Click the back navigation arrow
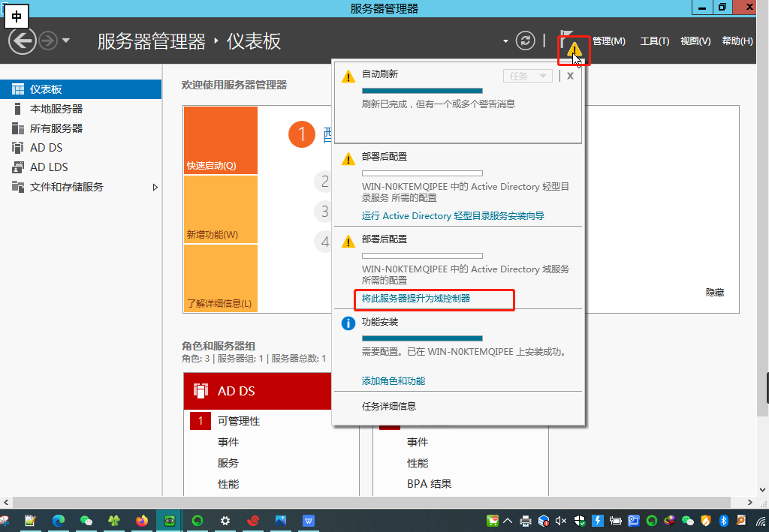This screenshot has height=532, width=769. [x=23, y=41]
